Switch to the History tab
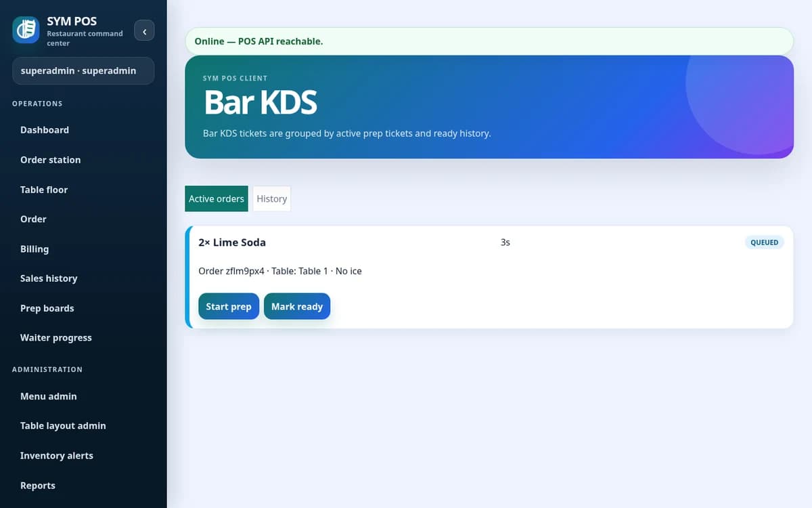Image resolution: width=812 pixels, height=508 pixels. point(272,198)
